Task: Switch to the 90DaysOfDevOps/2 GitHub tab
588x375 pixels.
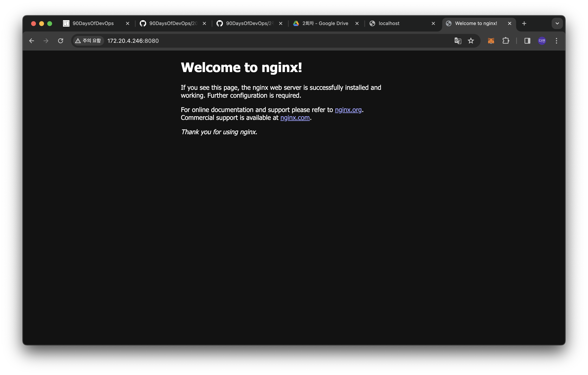Action: (250, 23)
